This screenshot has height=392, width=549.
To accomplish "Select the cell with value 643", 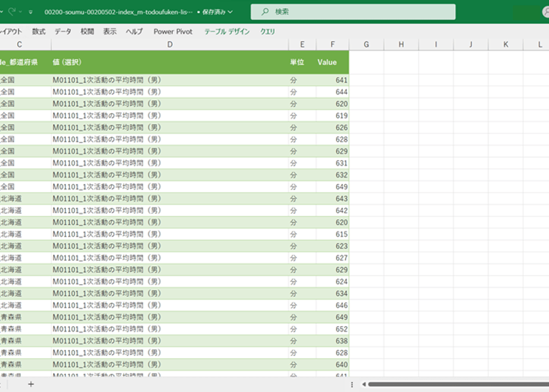I will coord(332,199).
